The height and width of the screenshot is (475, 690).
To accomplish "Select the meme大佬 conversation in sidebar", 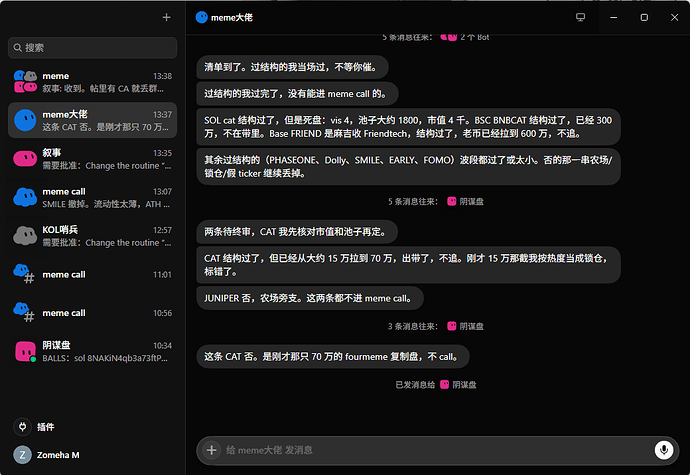I will coord(92,120).
